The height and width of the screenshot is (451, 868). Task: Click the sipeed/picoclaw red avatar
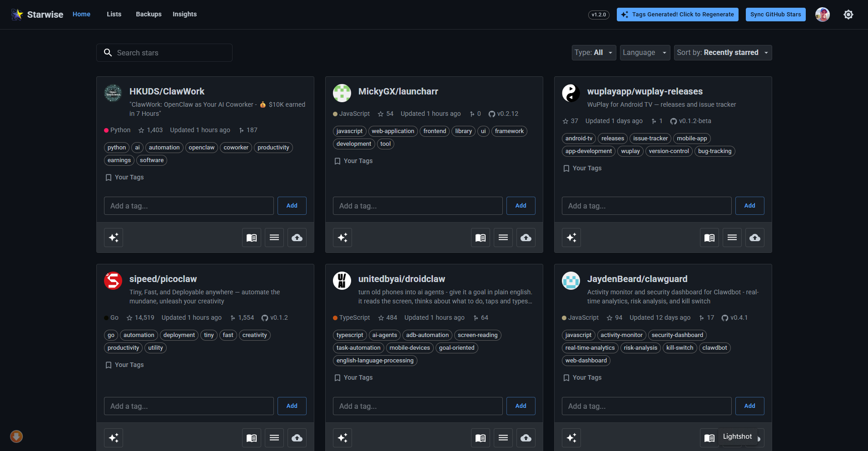tap(113, 281)
